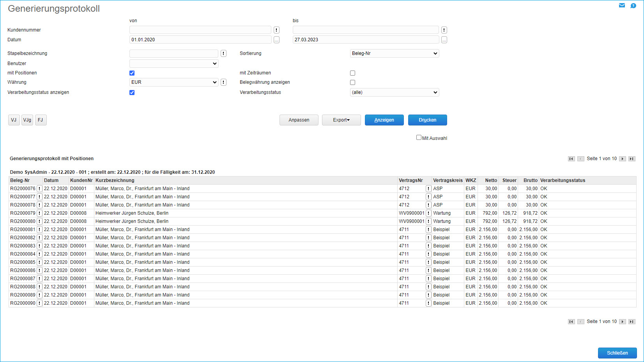
Task: Click the Datum von input field
Action: coord(200,40)
